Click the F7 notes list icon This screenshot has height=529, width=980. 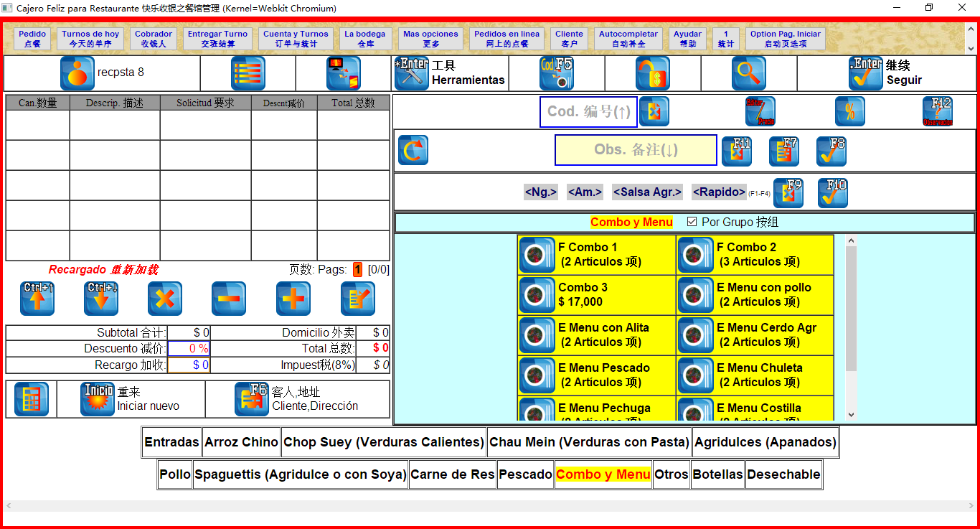[784, 151]
